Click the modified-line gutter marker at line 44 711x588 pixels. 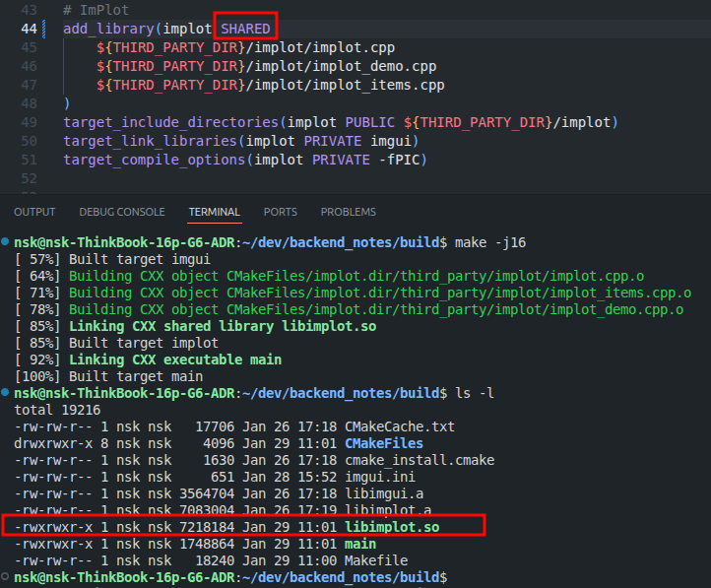[44, 29]
